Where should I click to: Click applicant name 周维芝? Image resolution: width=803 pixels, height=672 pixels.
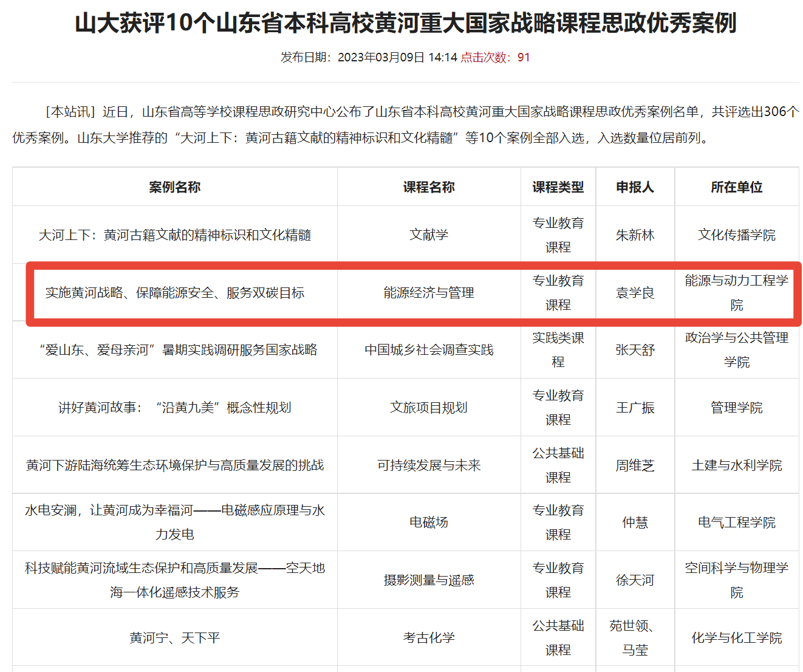635,465
